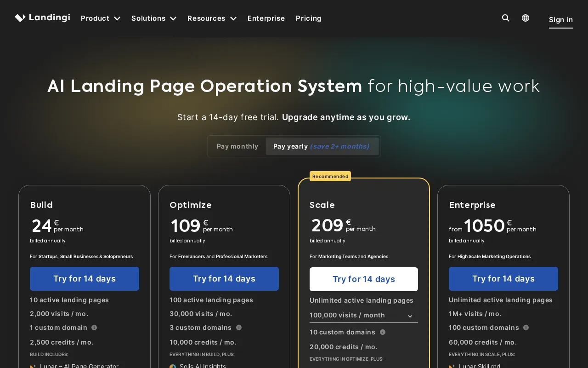Screen dimensions: 588x368
Task: Click '10 active landing pages' text
Action: (x=69, y=300)
